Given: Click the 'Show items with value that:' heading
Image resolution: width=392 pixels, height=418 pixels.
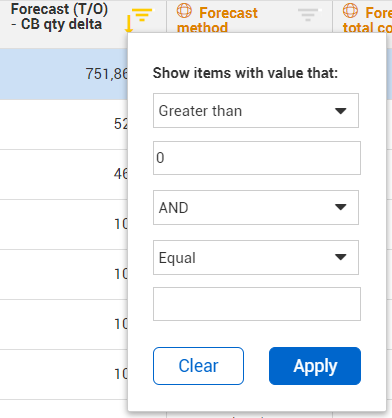Looking at the screenshot, I should click(x=245, y=73).
